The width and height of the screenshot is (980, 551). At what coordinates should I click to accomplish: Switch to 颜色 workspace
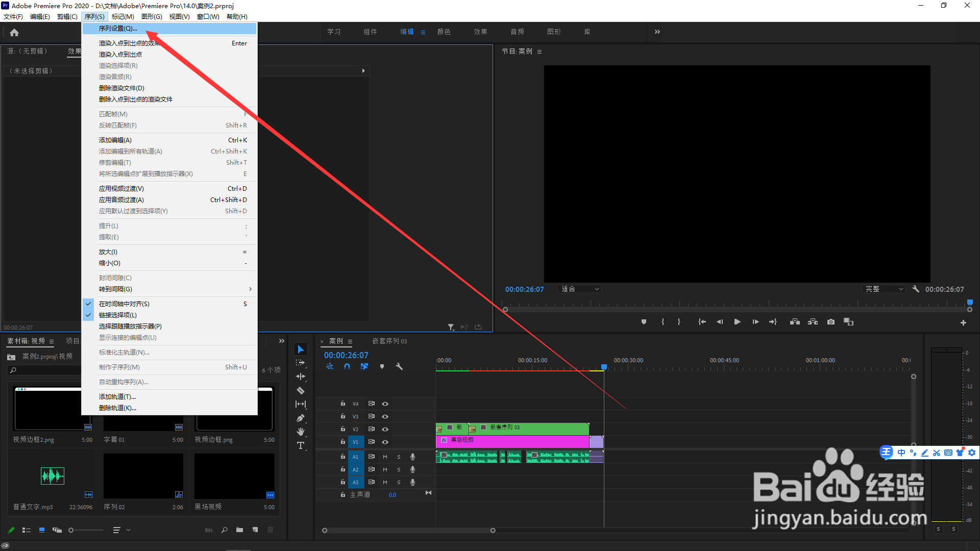[x=444, y=32]
